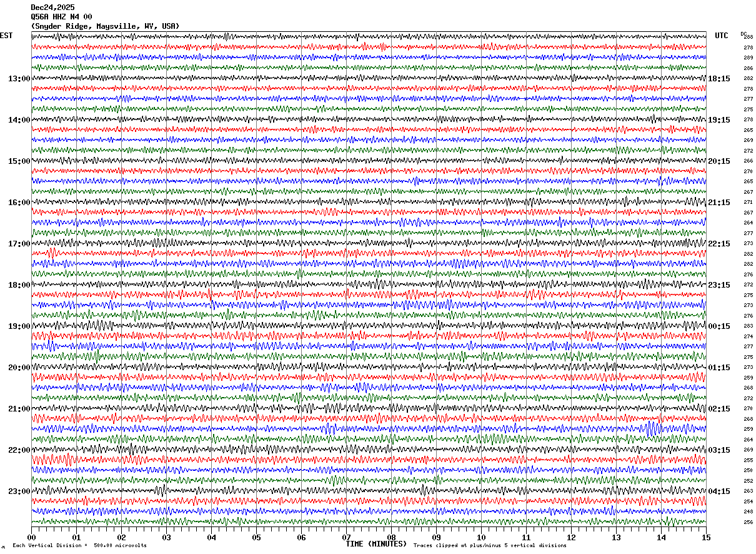Screen dimensions: 756x554
Task: Click the DC offset value 289
Action: (749, 58)
